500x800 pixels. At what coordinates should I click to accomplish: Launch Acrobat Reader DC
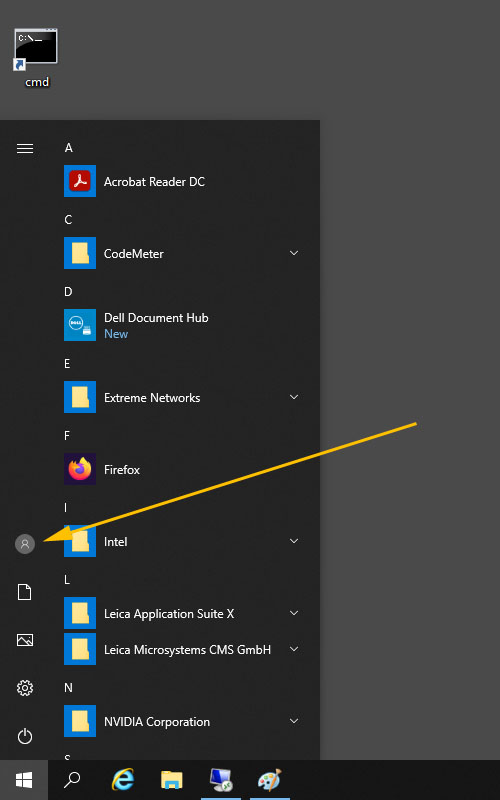(80, 181)
